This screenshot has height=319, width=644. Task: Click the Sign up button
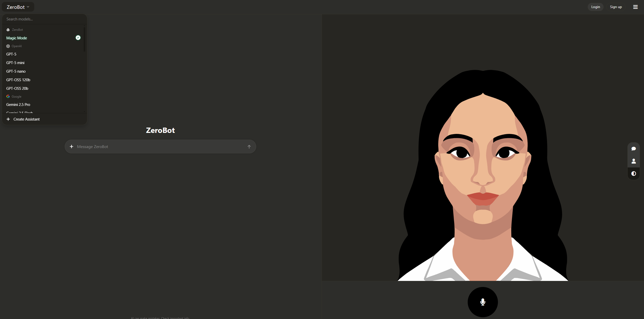(616, 7)
